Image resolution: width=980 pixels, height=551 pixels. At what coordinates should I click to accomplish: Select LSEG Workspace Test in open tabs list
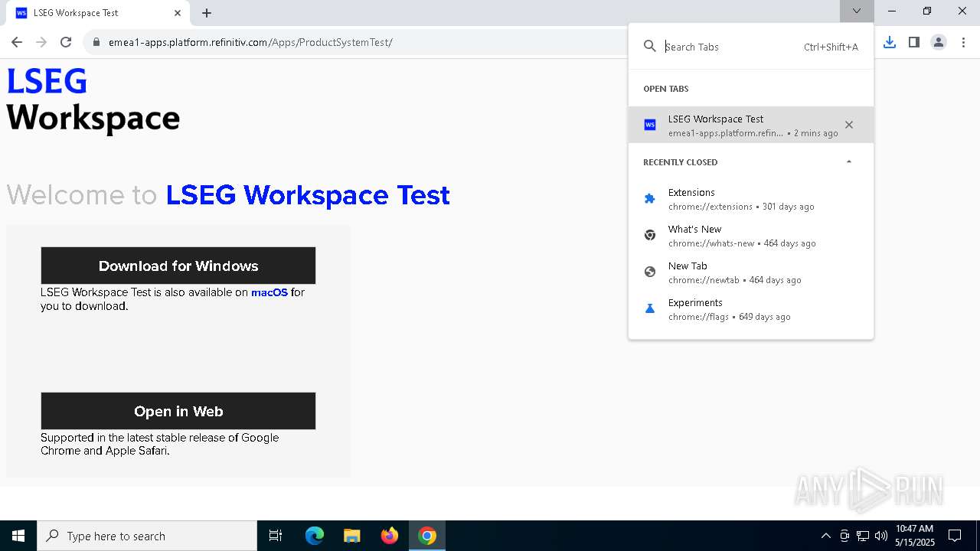click(x=750, y=125)
